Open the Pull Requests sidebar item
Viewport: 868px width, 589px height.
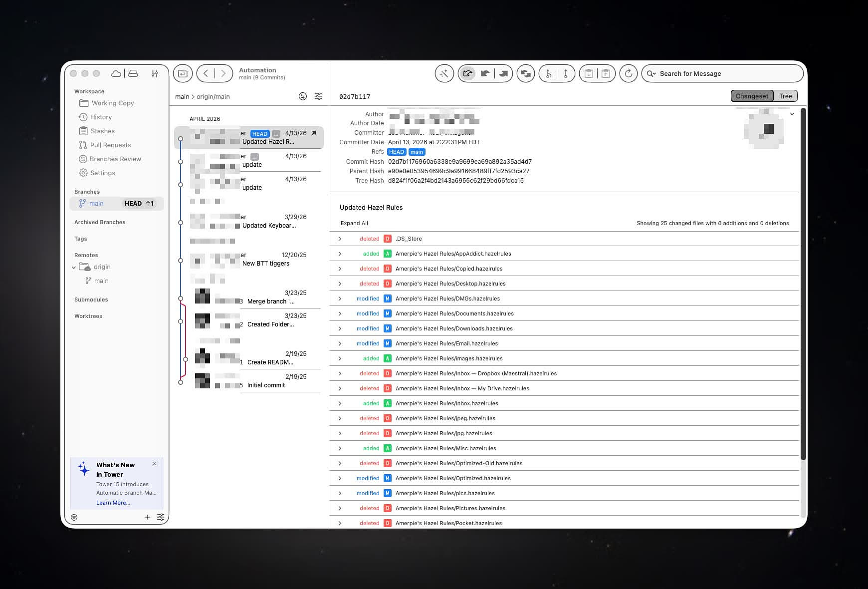pyautogui.click(x=110, y=145)
